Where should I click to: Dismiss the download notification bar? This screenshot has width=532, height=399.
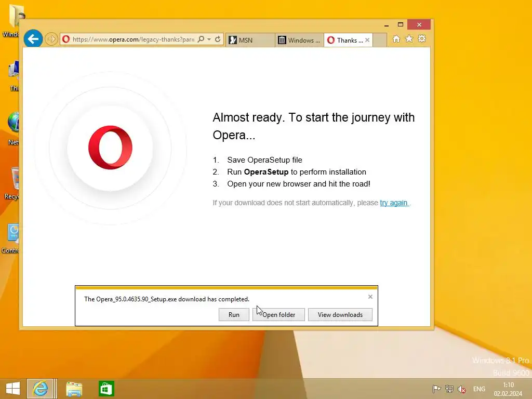(370, 297)
